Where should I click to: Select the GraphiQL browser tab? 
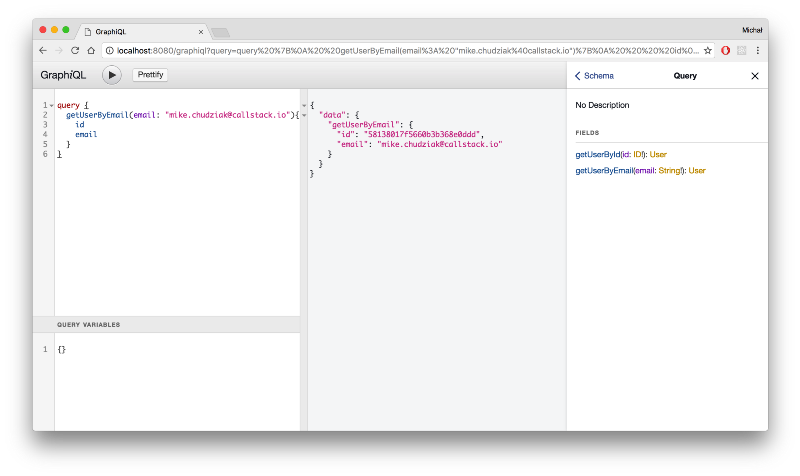pyautogui.click(x=143, y=32)
